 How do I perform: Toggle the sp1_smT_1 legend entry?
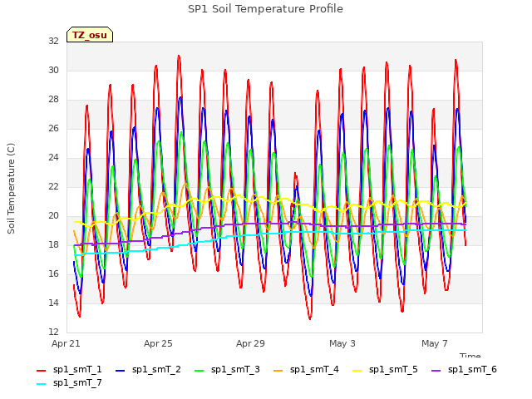click(x=69, y=370)
